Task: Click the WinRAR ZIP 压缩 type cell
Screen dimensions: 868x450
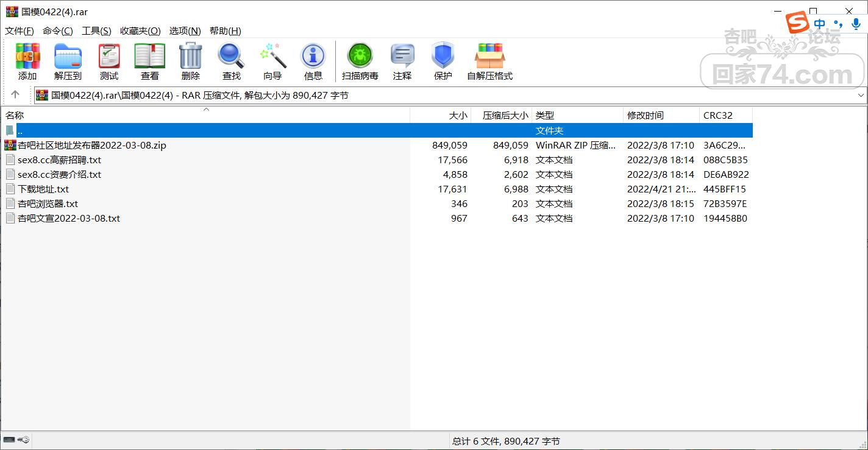Action: (575, 145)
